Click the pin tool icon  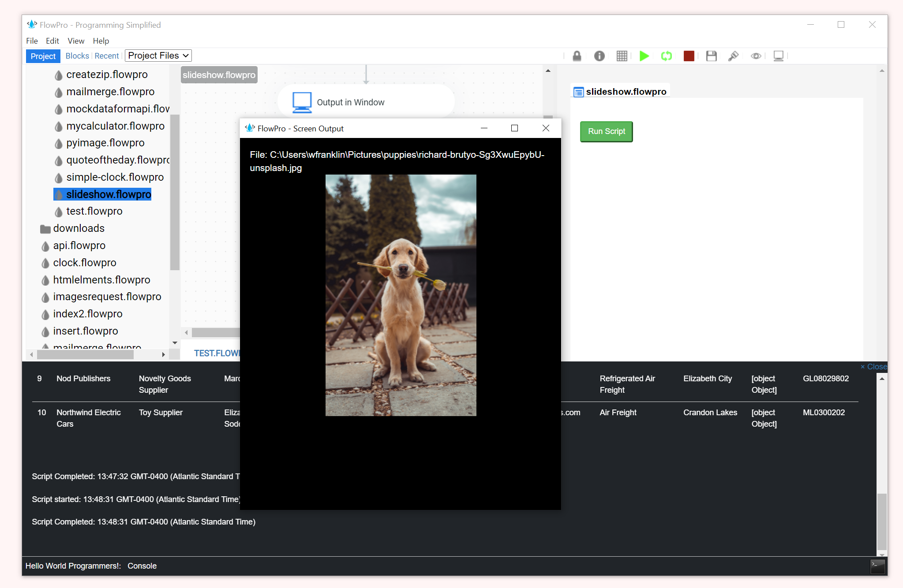733,56
